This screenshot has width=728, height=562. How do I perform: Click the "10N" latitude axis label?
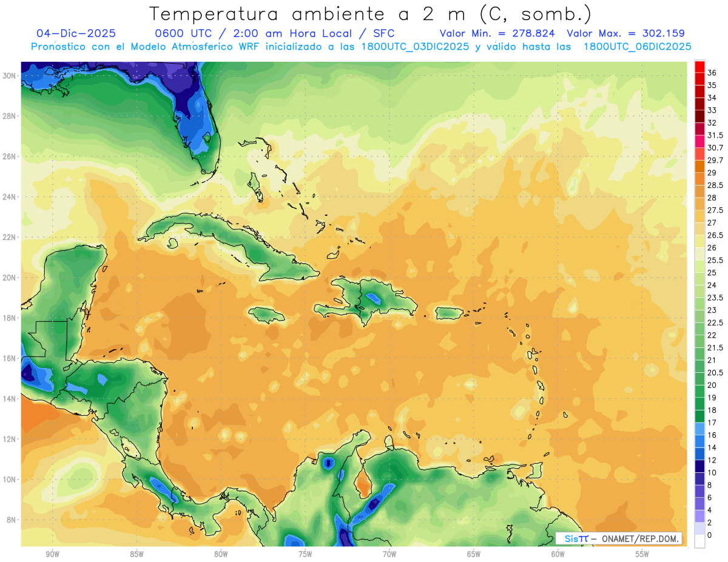pyautogui.click(x=10, y=480)
